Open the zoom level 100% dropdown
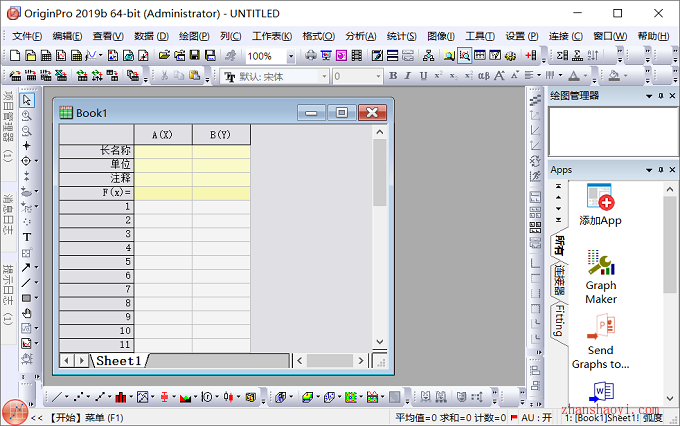This screenshot has height=426, width=680. pyautogui.click(x=291, y=56)
